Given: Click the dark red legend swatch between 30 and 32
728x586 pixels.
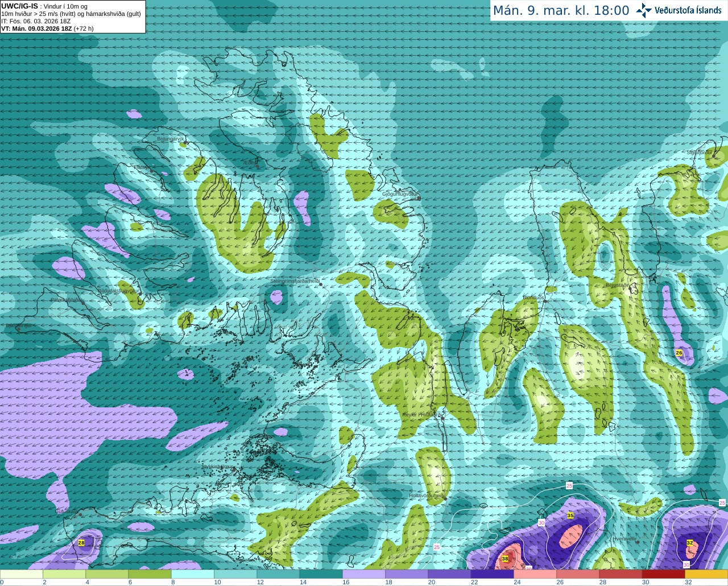Looking at the screenshot, I should pos(663,574).
